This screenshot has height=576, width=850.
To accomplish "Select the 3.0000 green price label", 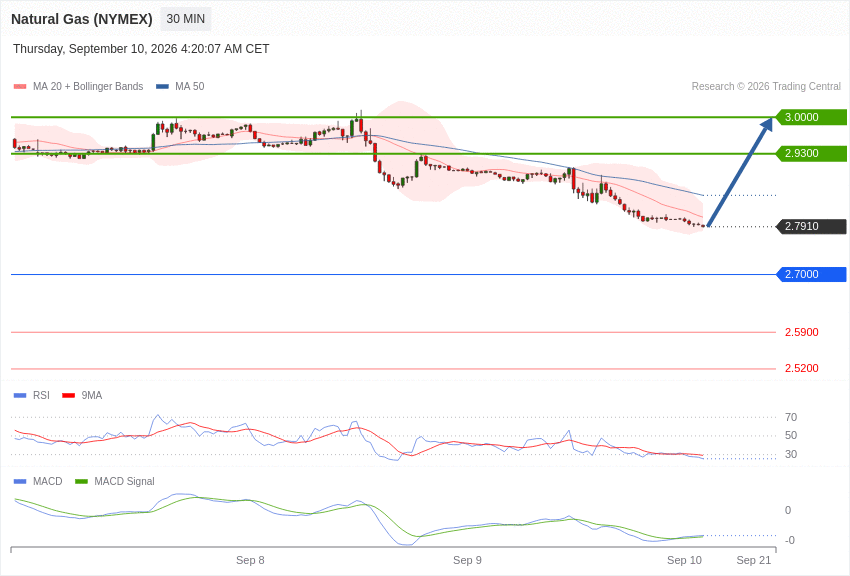I will coord(811,117).
